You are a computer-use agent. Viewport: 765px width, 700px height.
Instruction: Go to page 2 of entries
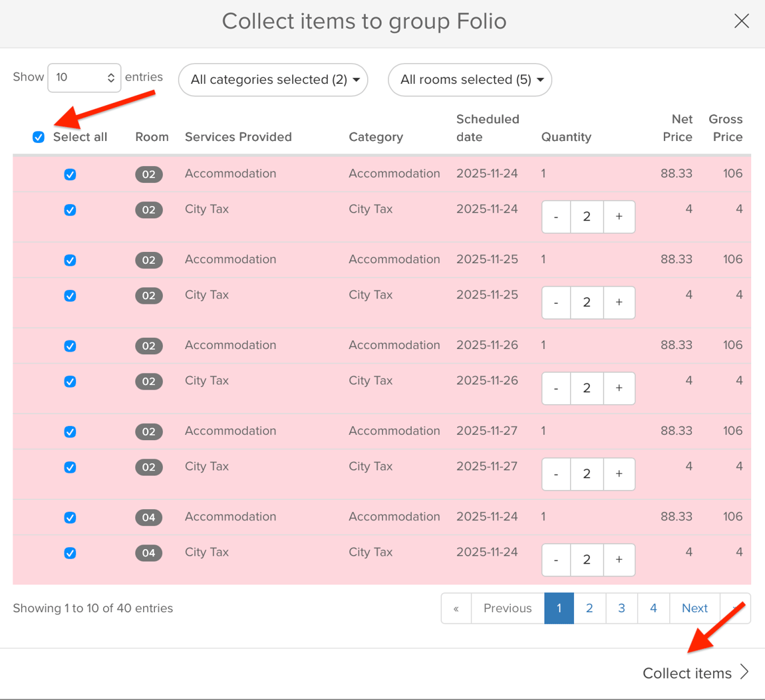coord(589,608)
